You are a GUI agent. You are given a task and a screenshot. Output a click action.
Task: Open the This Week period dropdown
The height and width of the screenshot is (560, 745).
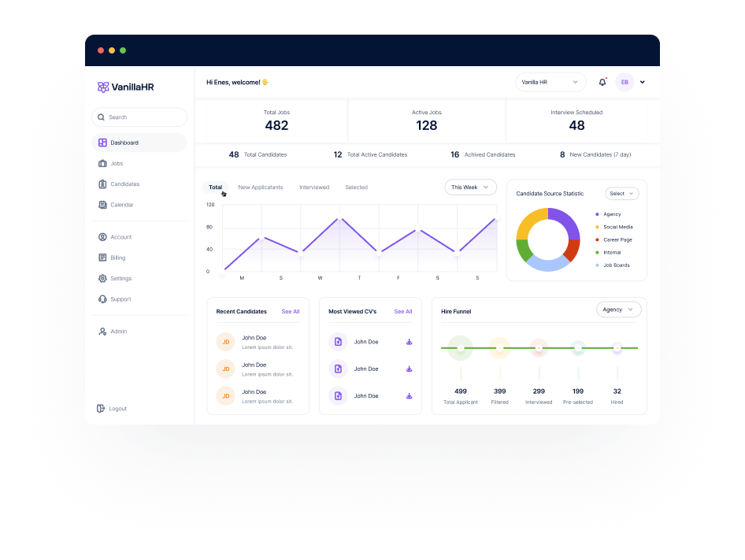470,187
